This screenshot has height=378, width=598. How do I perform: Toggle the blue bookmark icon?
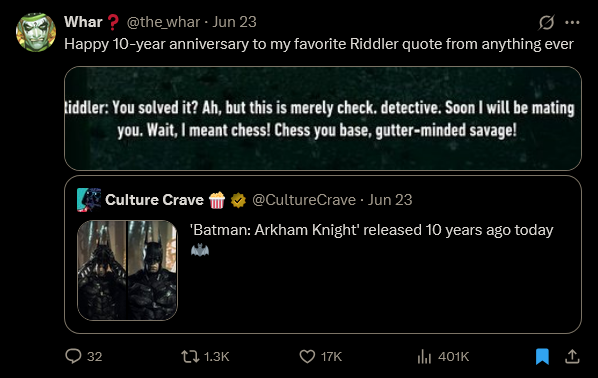pyautogui.click(x=542, y=356)
